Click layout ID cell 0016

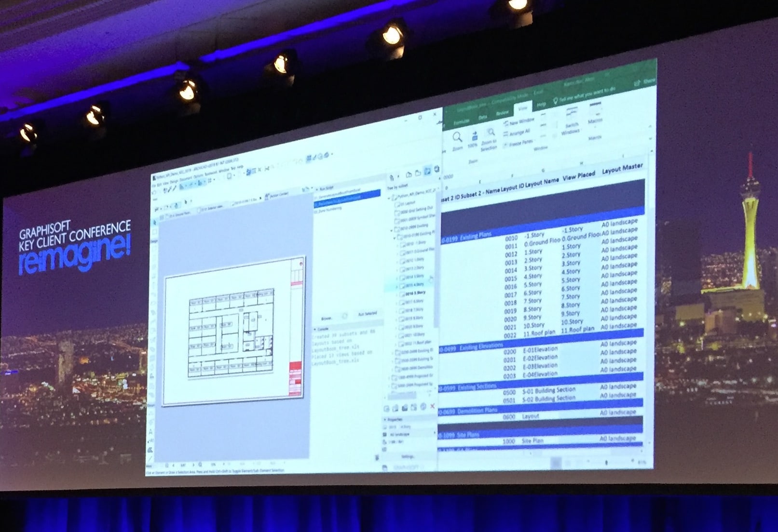click(511, 287)
